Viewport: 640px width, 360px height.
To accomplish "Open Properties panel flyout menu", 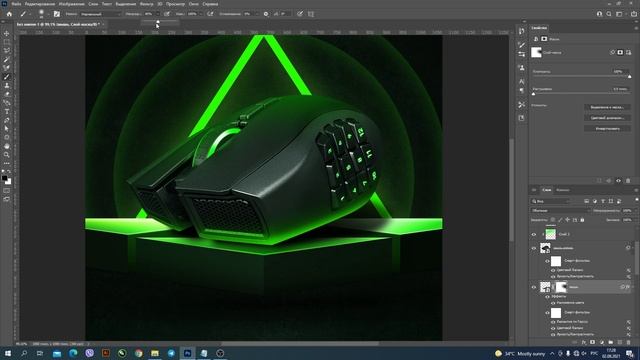I will 636,28.
